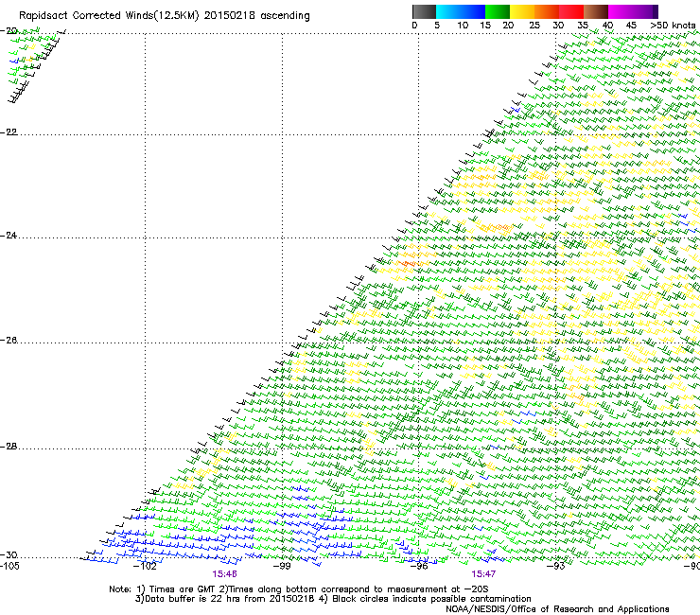Click the 'NOAA/NESDIS/Office of Research and Applications' credit
Image resolution: width=700 pixels, height=615 pixels.
[557, 609]
